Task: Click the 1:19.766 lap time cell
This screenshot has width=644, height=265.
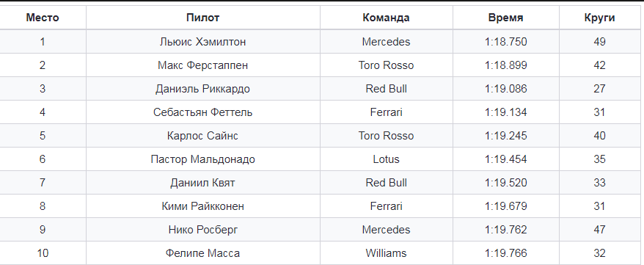Action: coord(505,253)
